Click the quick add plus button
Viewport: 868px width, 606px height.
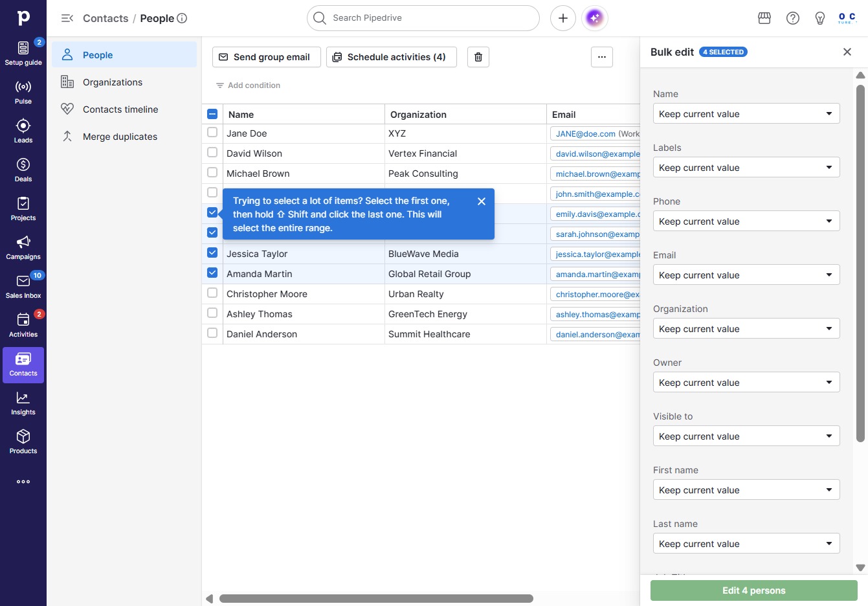click(563, 18)
